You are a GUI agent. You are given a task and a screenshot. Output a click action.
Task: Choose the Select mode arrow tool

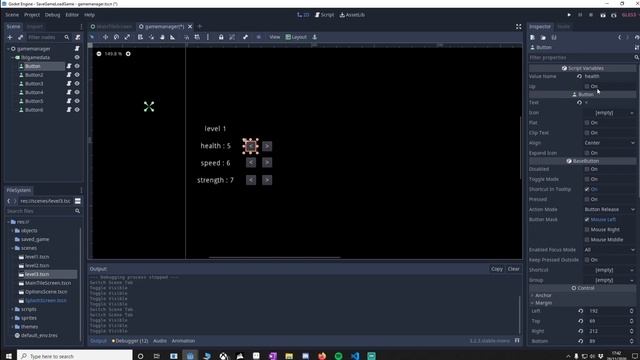[x=92, y=37]
